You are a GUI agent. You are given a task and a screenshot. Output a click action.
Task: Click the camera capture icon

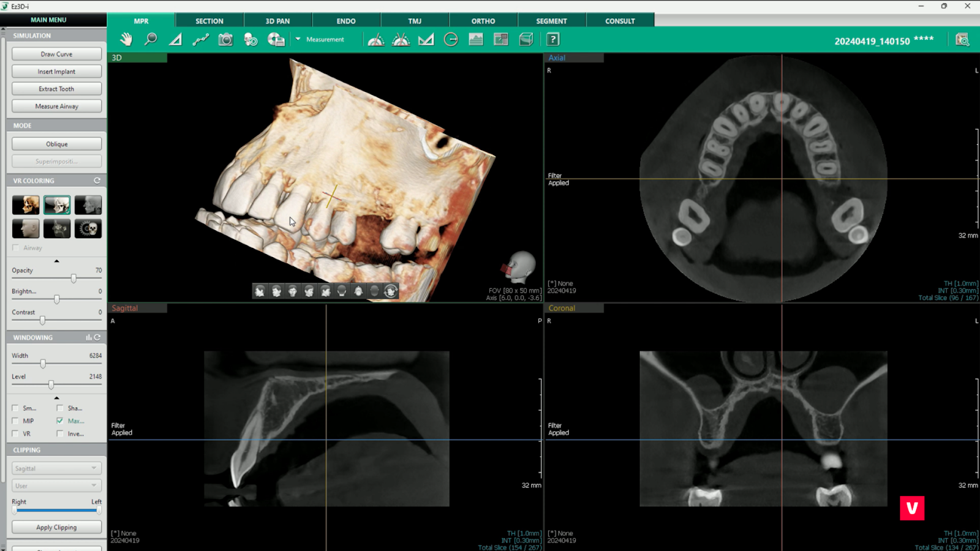(x=225, y=40)
